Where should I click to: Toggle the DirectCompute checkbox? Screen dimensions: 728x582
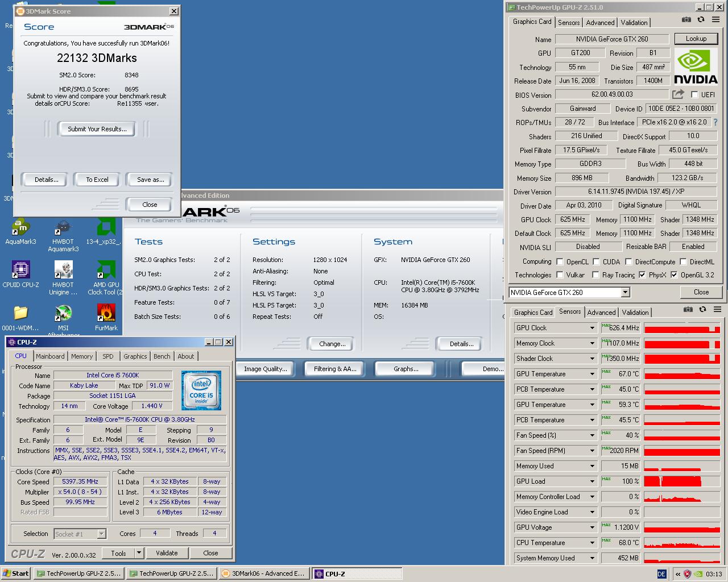pos(628,262)
